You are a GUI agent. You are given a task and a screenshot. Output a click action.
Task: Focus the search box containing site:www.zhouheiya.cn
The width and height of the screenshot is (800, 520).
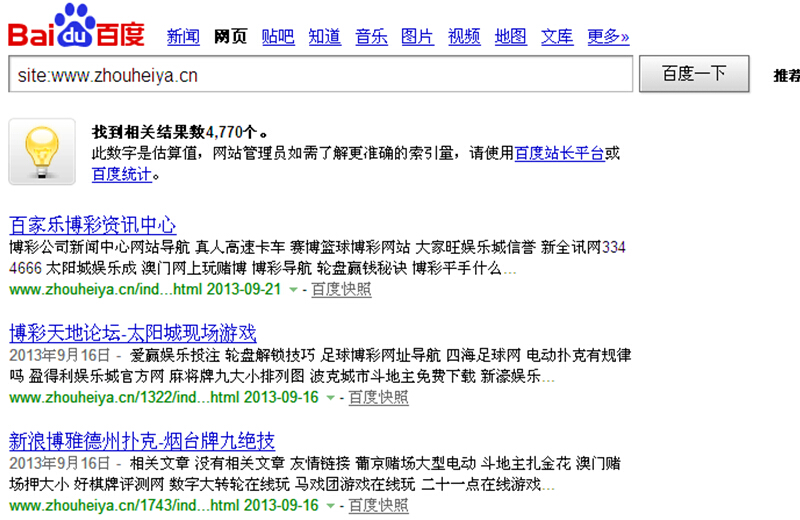(320, 75)
